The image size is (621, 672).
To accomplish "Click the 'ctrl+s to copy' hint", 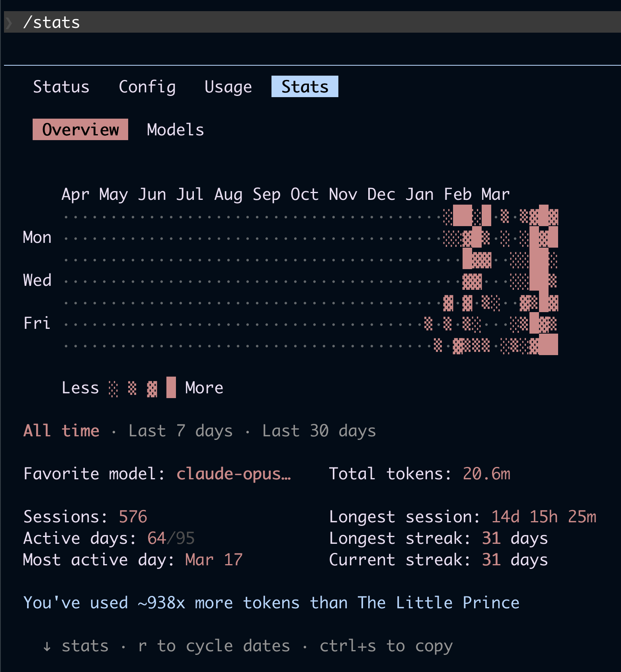I will click(386, 646).
